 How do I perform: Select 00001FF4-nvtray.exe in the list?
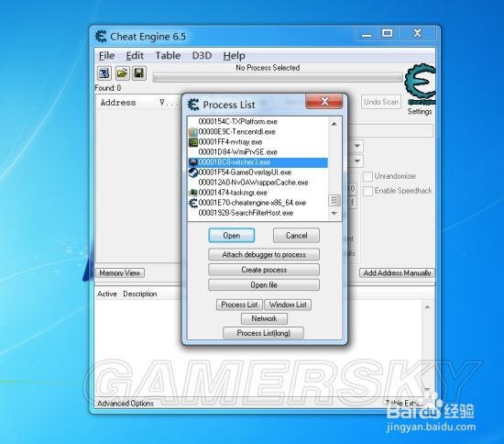click(257, 142)
